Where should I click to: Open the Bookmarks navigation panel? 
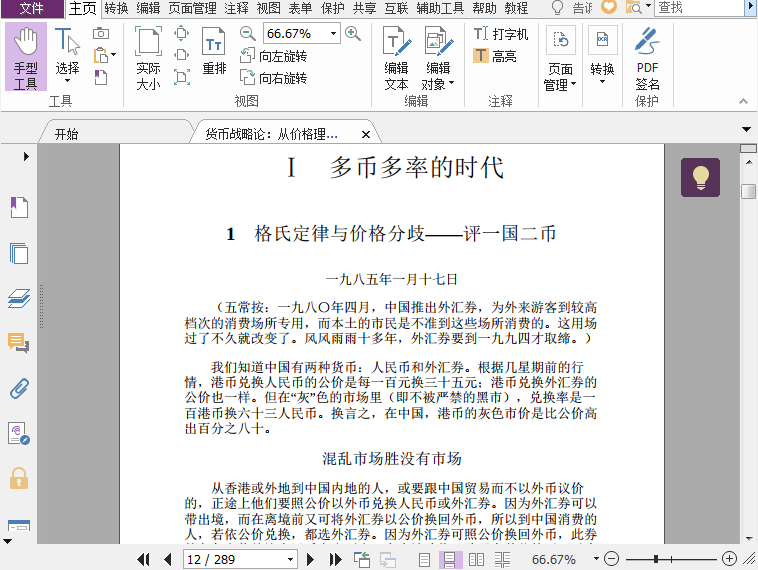[x=19, y=207]
